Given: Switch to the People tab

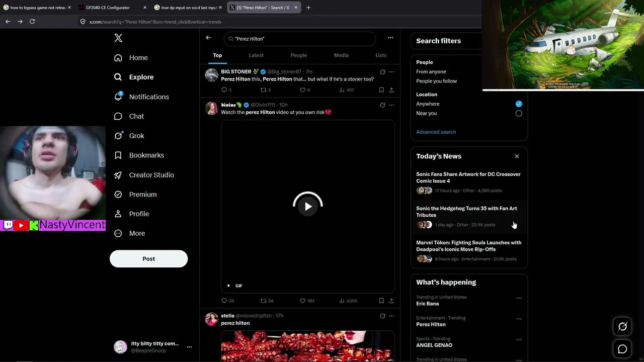Looking at the screenshot, I should pyautogui.click(x=299, y=55).
